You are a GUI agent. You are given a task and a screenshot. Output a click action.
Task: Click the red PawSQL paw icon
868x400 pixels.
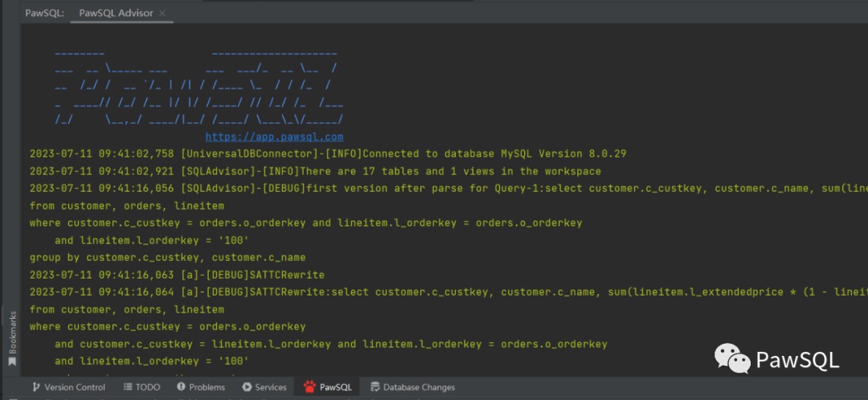click(309, 387)
